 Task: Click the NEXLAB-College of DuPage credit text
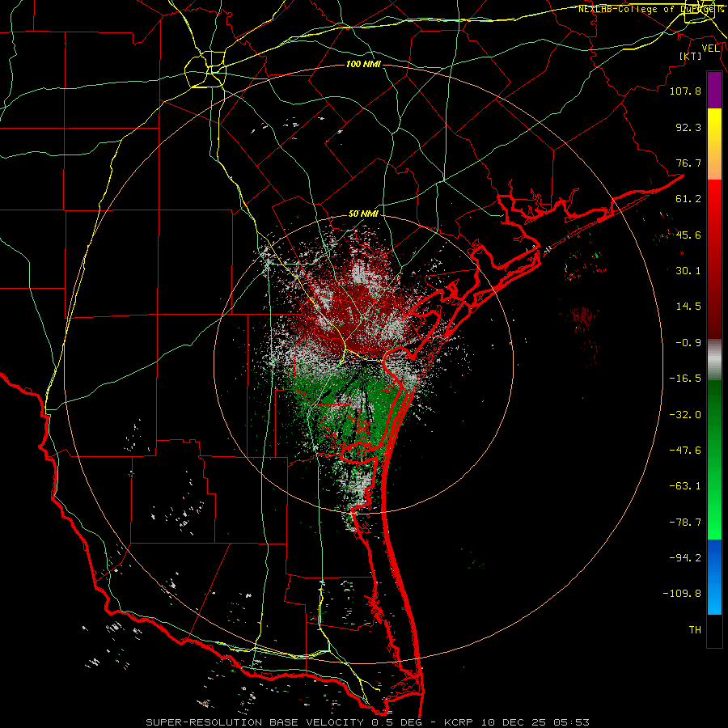(x=651, y=9)
